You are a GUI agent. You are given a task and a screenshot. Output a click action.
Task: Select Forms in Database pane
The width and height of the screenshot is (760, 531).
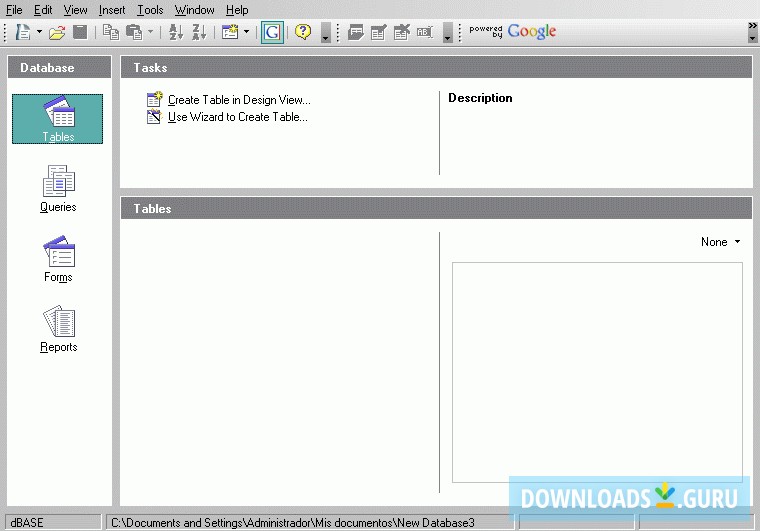58,259
